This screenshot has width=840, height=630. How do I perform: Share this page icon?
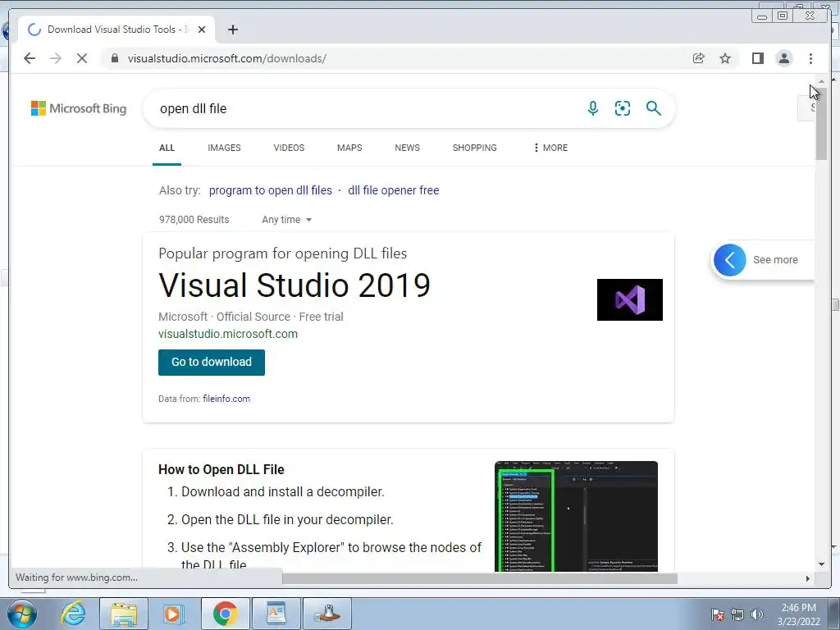click(699, 58)
